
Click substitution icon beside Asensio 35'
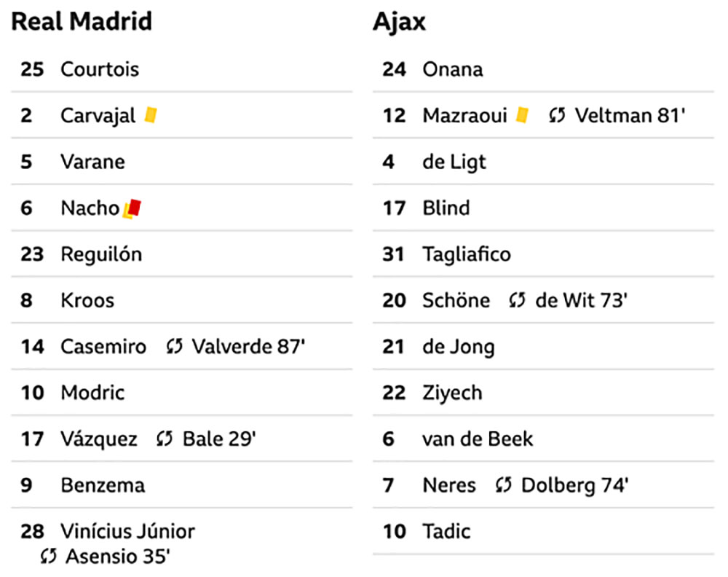pos(48,556)
